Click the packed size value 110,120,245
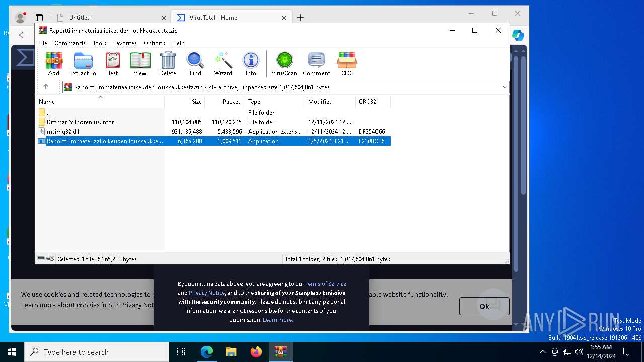 click(x=227, y=122)
